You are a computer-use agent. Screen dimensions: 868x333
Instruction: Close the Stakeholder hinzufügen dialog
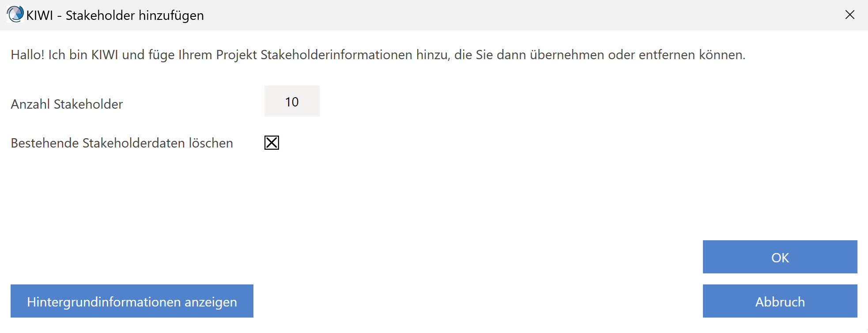pyautogui.click(x=849, y=15)
